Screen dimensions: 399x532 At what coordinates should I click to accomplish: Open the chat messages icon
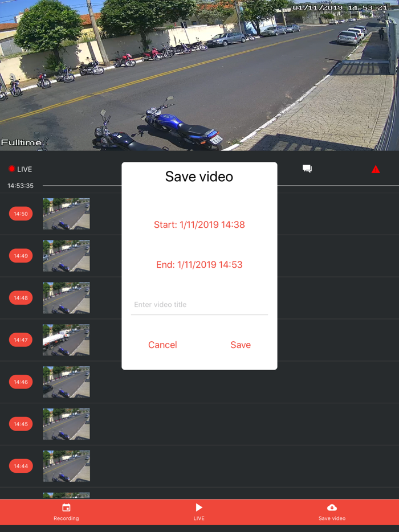[x=307, y=169]
